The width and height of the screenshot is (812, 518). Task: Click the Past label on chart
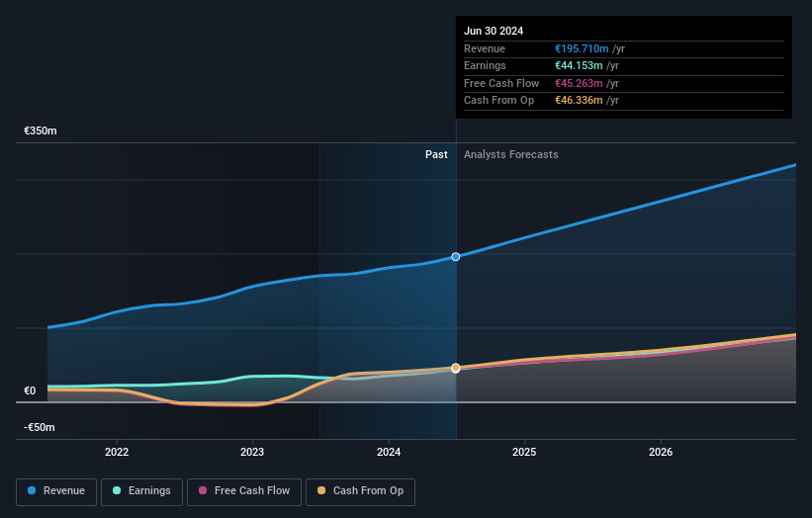pos(436,155)
